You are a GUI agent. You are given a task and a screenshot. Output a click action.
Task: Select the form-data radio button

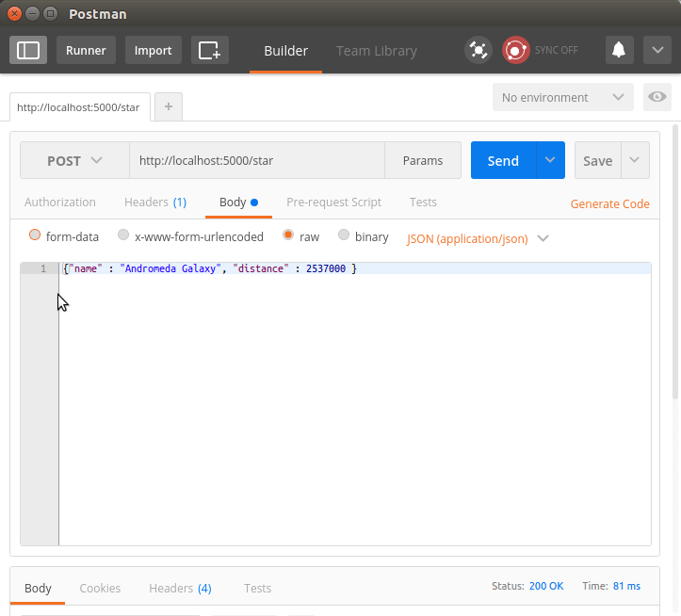(35, 235)
